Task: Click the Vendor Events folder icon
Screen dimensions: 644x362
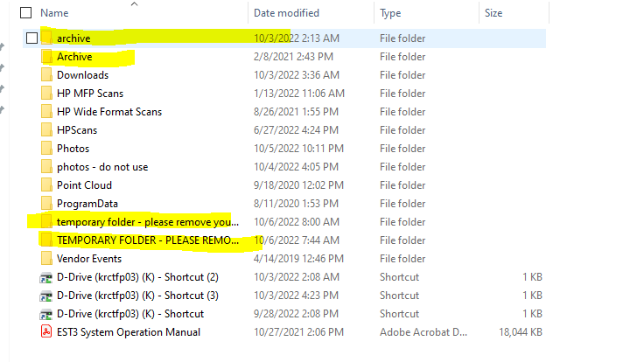Action: point(47,259)
